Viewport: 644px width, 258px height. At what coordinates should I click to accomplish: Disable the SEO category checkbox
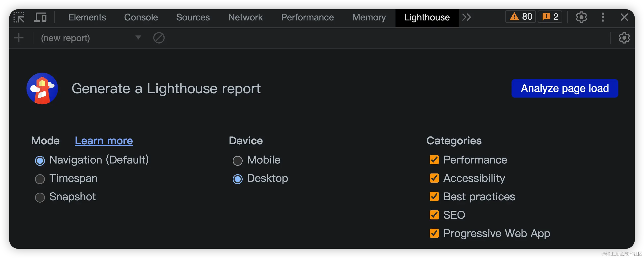coord(434,215)
